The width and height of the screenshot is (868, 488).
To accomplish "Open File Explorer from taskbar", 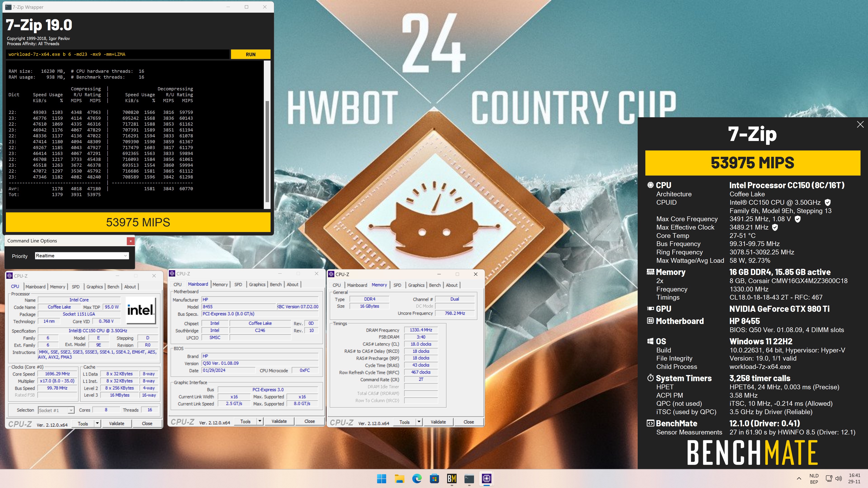I will [399, 479].
